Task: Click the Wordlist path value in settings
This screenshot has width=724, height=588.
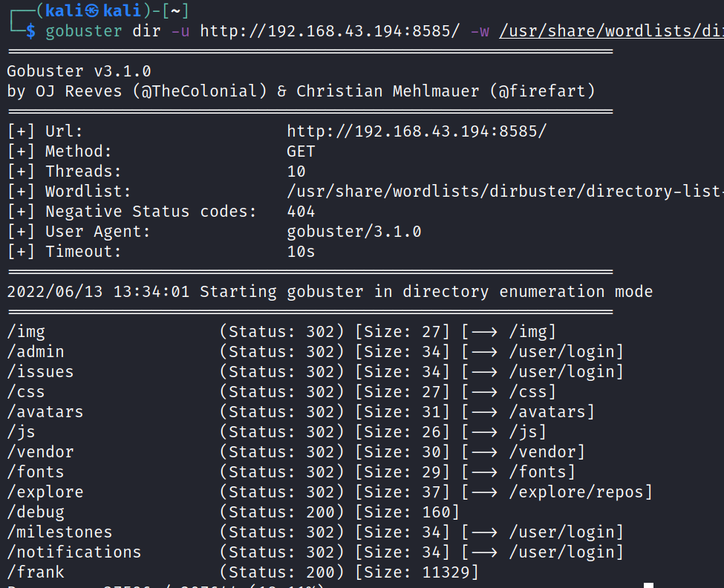Action: (x=505, y=192)
